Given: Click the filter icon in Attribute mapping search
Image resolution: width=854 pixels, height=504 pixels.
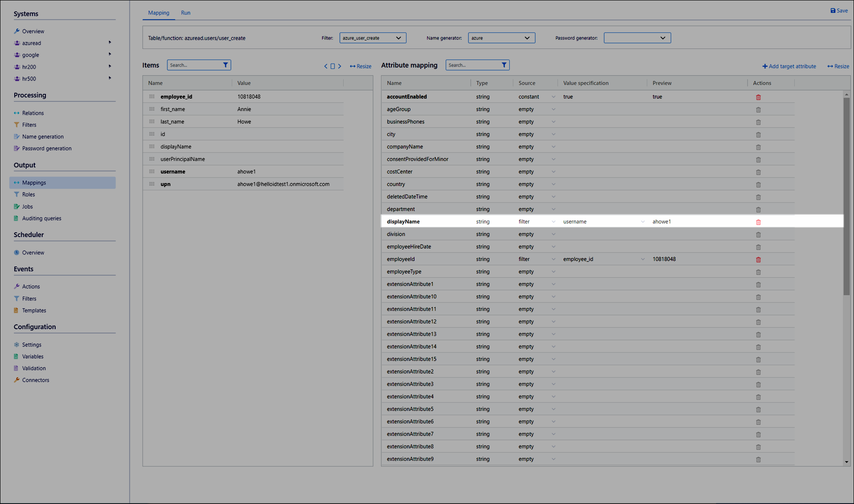Looking at the screenshot, I should 504,65.
